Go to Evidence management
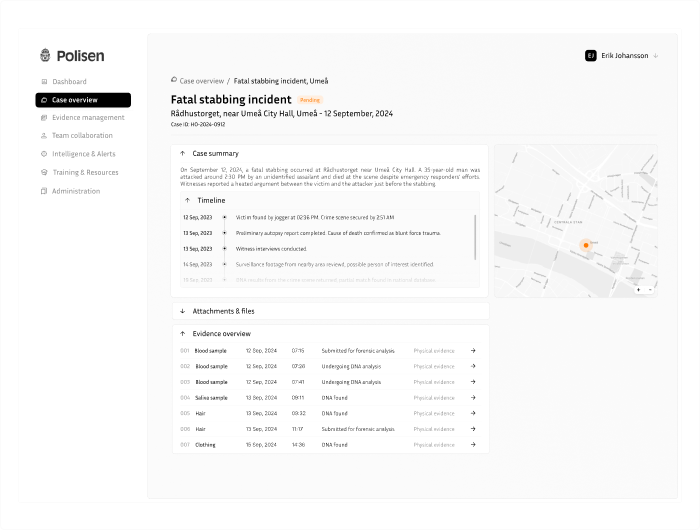Viewport: 700px width, 530px height. coord(83,117)
